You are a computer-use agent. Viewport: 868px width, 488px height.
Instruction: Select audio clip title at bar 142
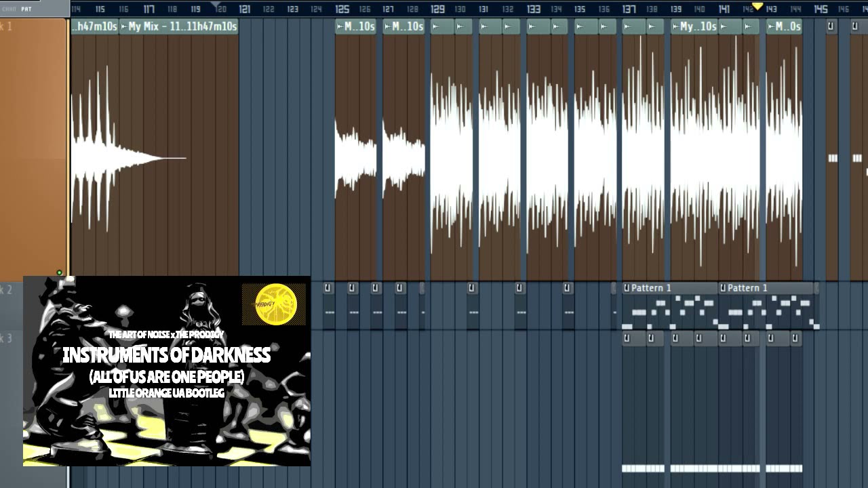coord(751,26)
